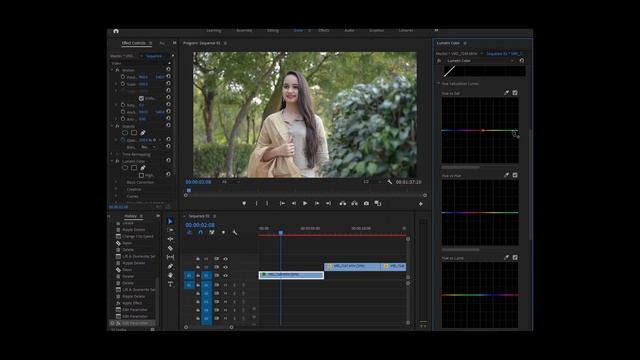Open the Blend Mode dropdown
This screenshot has width=640, height=360.
148,147
